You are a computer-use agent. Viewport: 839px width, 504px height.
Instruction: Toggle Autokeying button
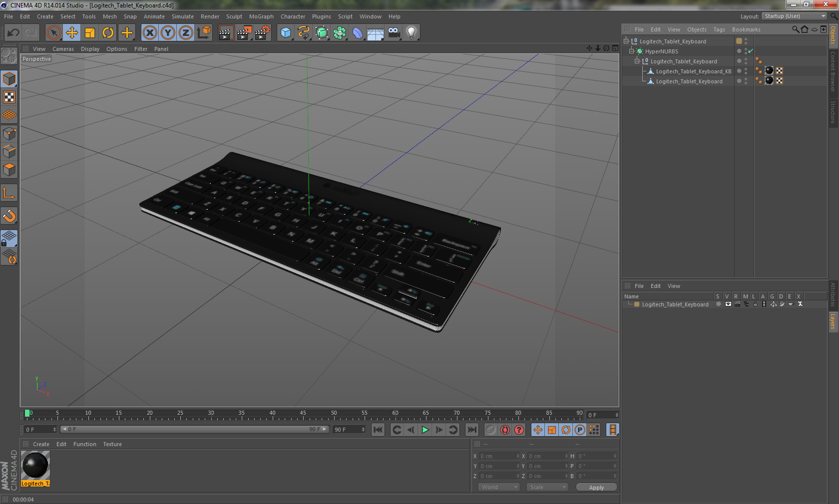[505, 430]
